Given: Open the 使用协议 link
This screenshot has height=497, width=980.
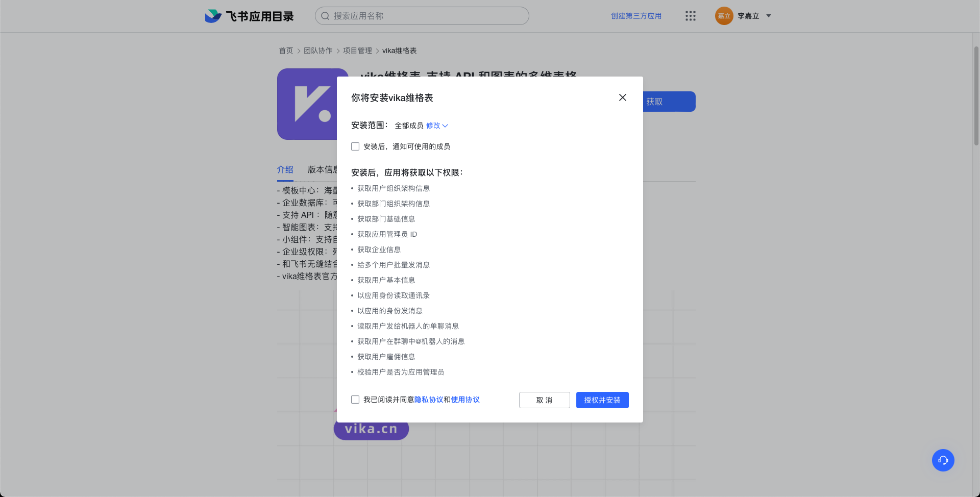Looking at the screenshot, I should click(465, 400).
